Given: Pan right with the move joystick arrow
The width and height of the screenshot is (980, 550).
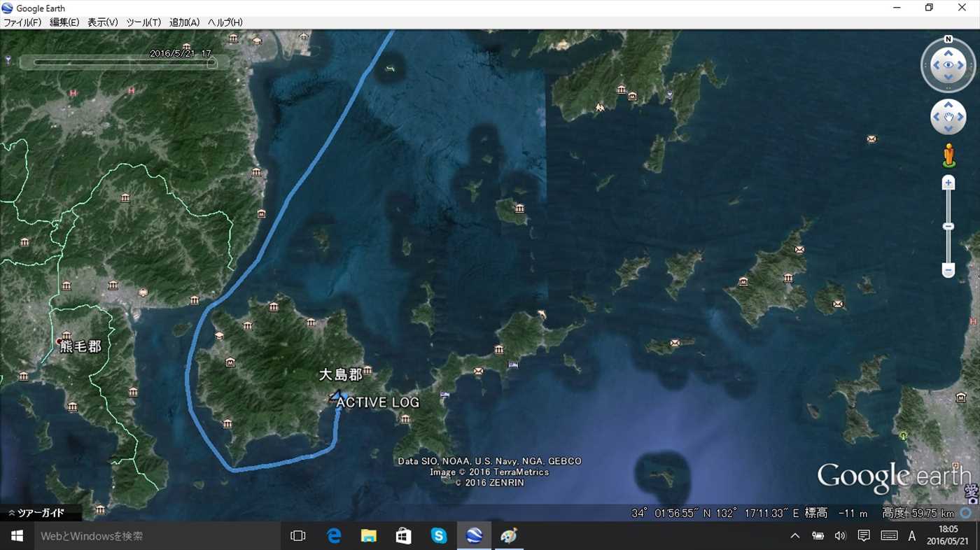Looking at the screenshot, I should (961, 117).
